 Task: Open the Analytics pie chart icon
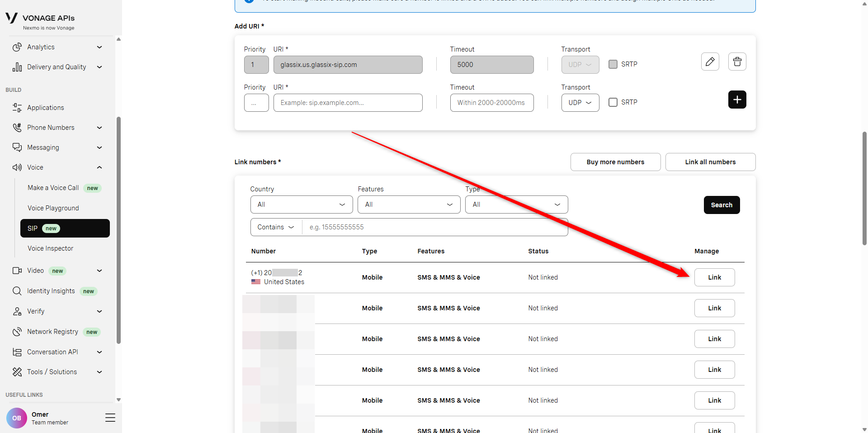(x=17, y=47)
